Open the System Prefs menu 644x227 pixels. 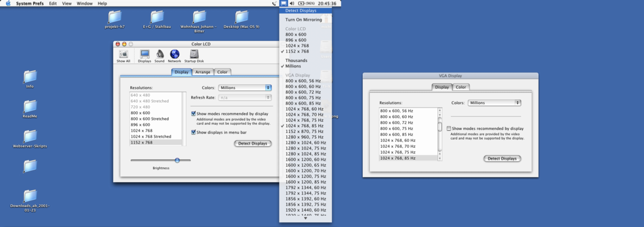click(x=30, y=4)
